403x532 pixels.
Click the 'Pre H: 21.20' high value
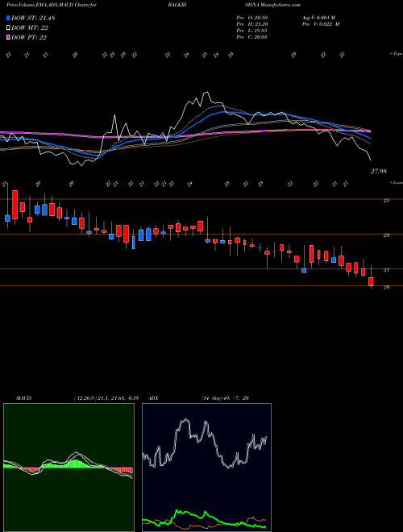click(x=252, y=24)
